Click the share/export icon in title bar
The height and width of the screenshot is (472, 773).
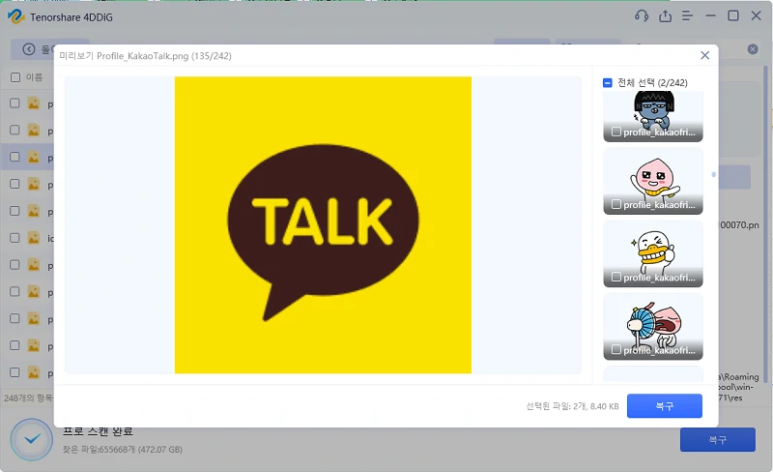(665, 16)
